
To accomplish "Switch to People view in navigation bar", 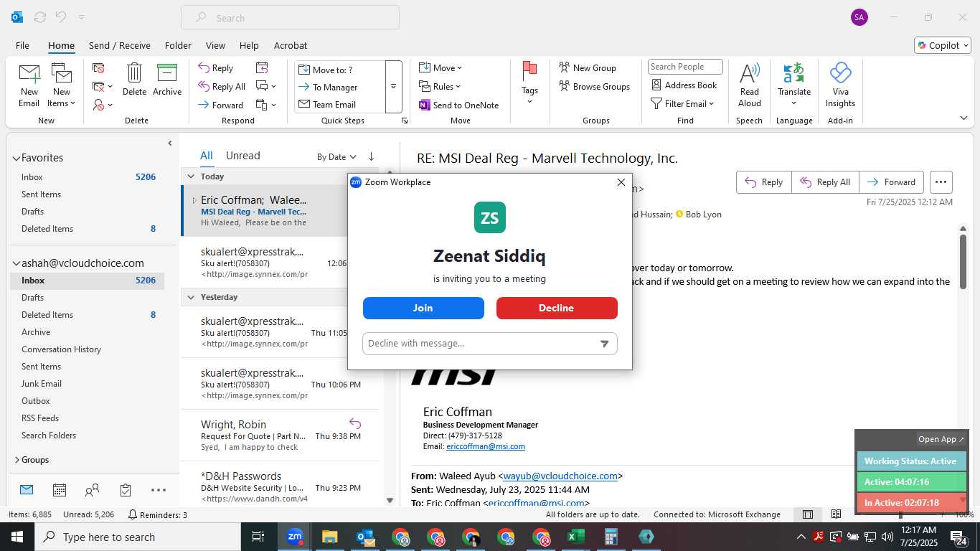I will pos(92,490).
